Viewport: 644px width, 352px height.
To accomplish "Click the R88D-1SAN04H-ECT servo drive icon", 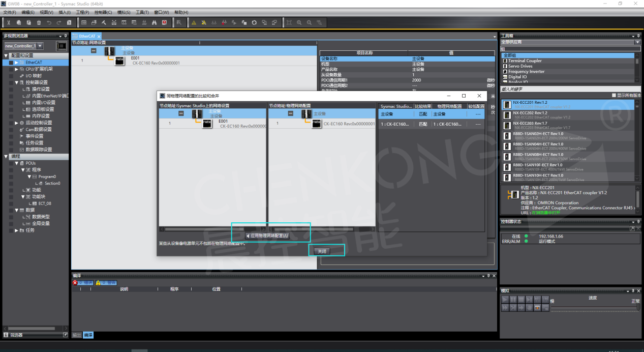I will point(507,146).
